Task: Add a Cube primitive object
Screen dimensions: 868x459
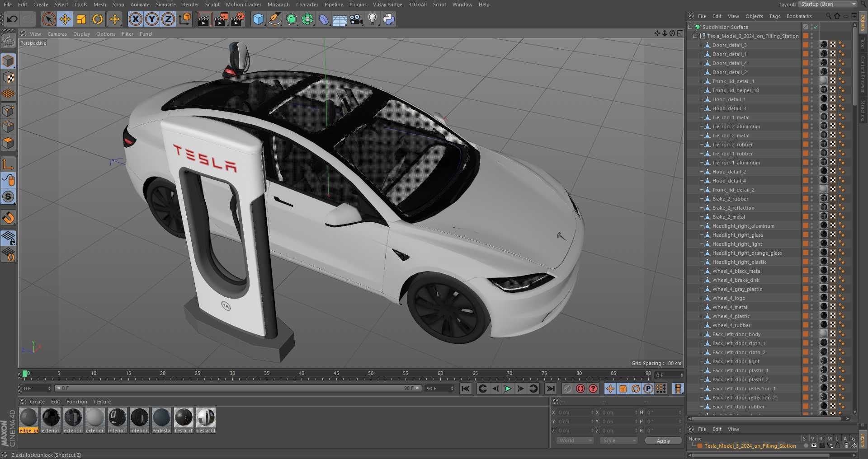Action: click(258, 19)
